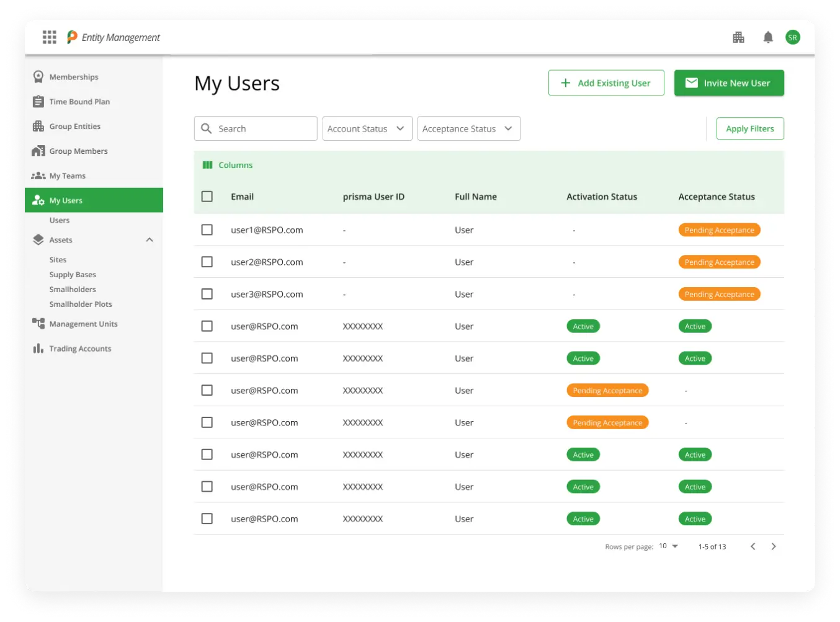This screenshot has height=622, width=840.
Task: Expand the Acceptance Status filter dropdown
Action: click(x=468, y=128)
